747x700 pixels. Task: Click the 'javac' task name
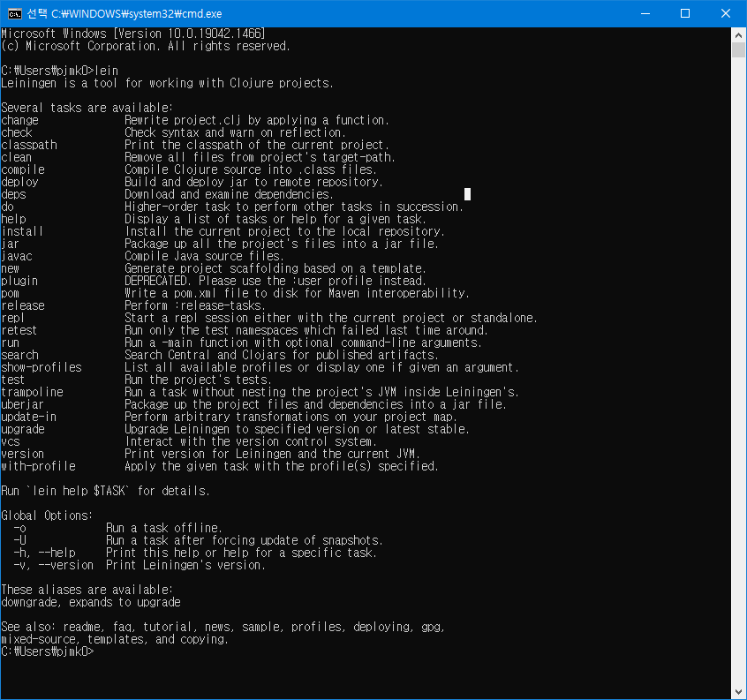pyautogui.click(x=17, y=256)
